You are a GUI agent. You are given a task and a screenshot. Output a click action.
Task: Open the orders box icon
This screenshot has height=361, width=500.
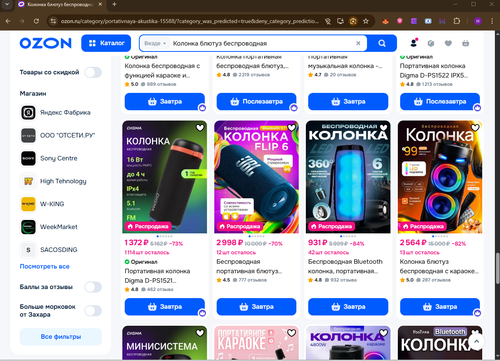click(x=431, y=43)
